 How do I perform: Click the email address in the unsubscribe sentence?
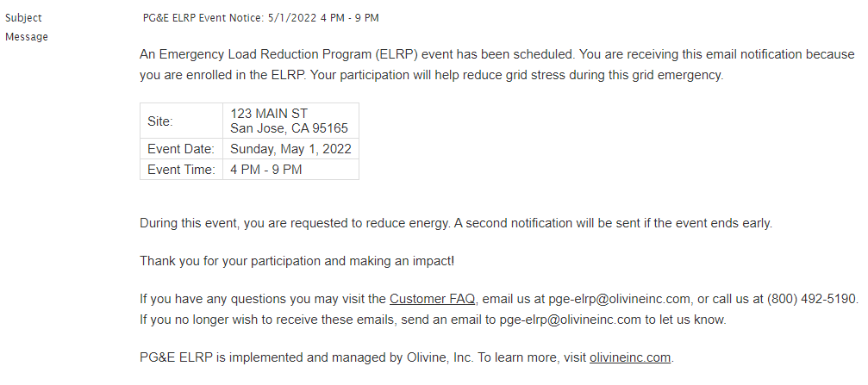(570, 320)
